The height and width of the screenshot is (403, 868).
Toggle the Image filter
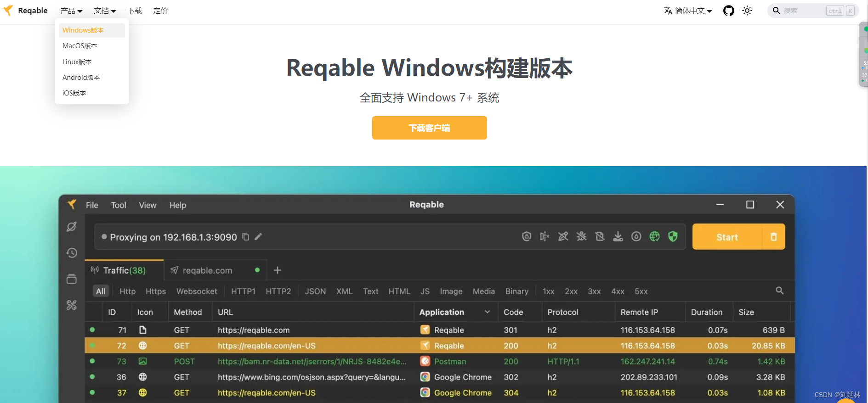coord(451,291)
